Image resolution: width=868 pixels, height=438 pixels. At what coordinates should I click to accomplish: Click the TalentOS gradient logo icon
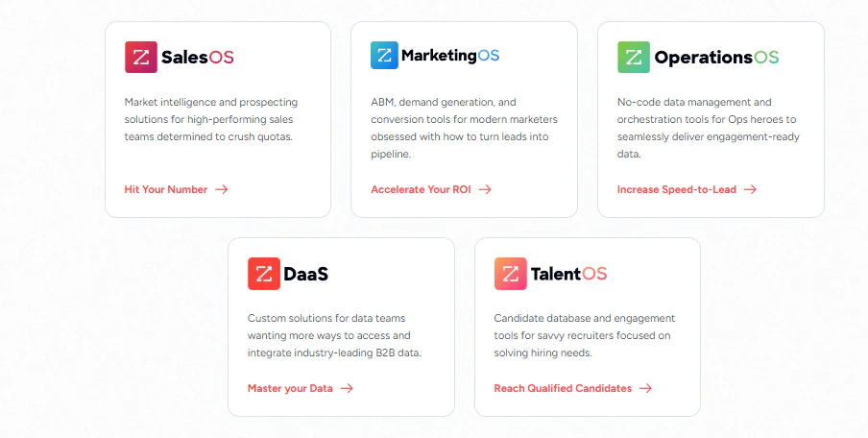511,274
